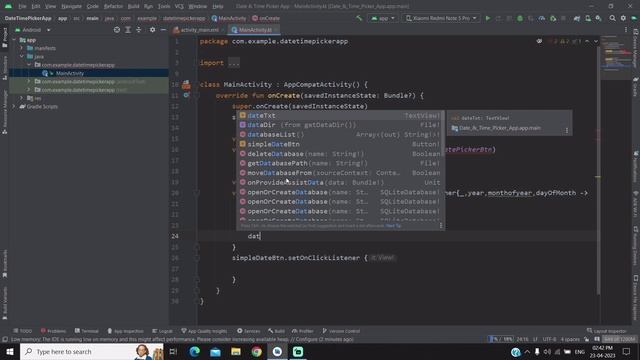Choose simpleDateBtn completion suggestion
640x360 pixels.
pyautogui.click(x=341, y=144)
